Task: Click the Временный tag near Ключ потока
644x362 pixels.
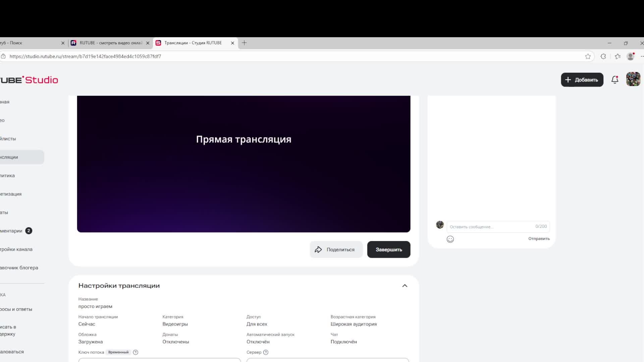Action: [118, 352]
